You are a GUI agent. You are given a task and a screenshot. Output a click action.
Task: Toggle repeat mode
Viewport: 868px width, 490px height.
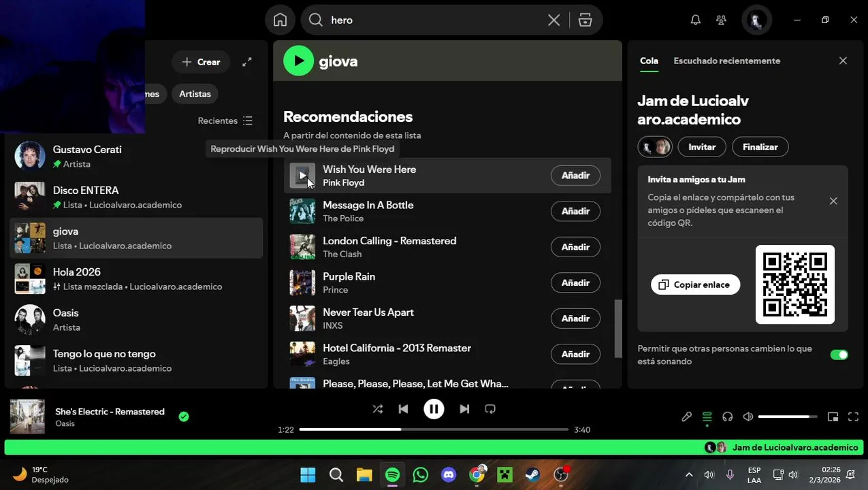tap(490, 409)
